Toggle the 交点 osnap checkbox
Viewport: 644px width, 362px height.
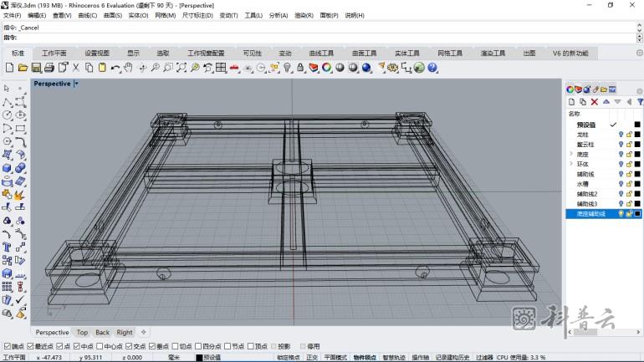(x=129, y=346)
